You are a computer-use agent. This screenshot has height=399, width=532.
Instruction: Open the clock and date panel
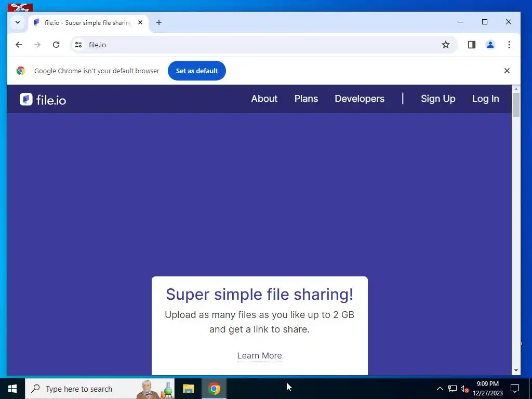click(487, 389)
